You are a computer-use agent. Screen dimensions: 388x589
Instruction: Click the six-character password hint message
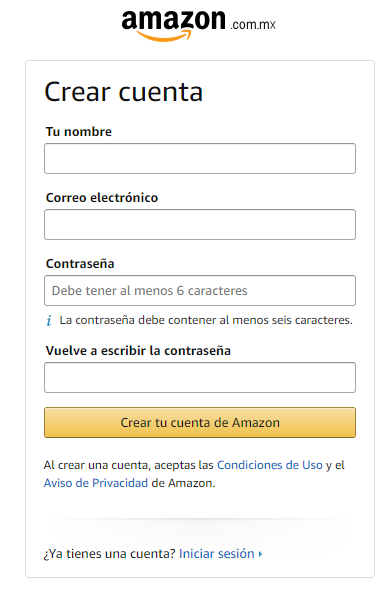(206, 320)
